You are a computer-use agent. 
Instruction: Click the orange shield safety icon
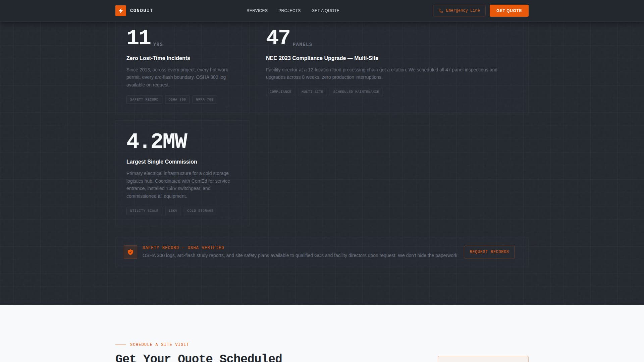(x=130, y=252)
